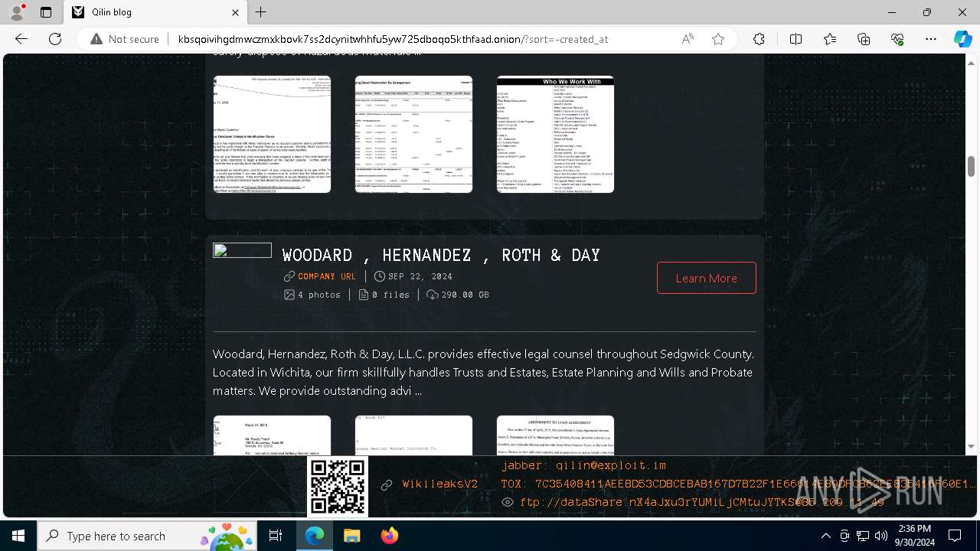The width and height of the screenshot is (980, 551).
Task: Open Firefox from taskbar
Action: click(390, 536)
